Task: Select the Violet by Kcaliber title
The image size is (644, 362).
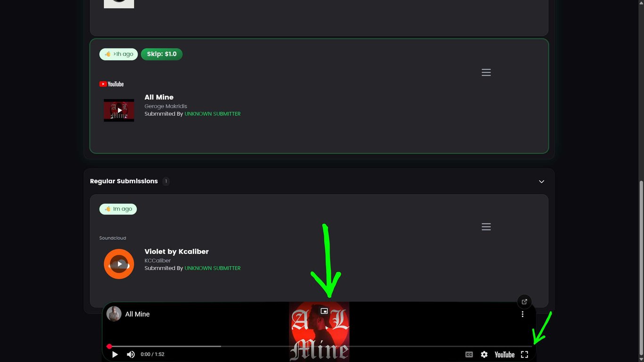Action: (176, 252)
